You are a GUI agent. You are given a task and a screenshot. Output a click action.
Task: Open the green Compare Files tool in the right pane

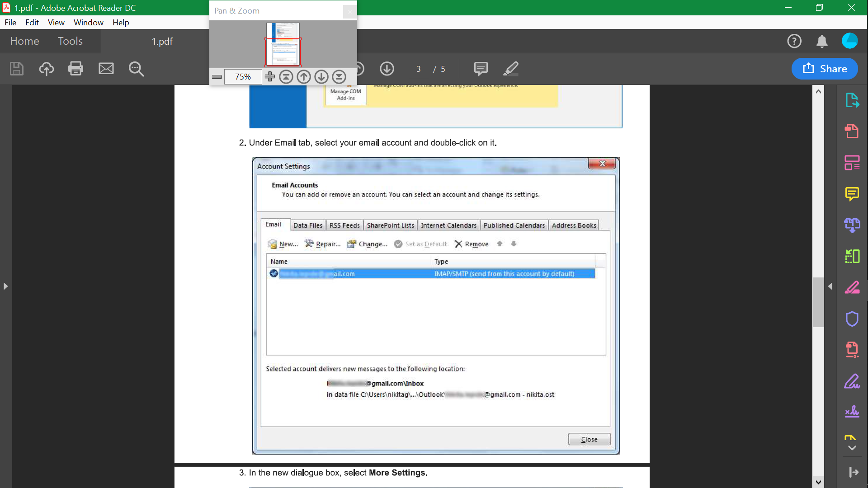pyautogui.click(x=852, y=256)
